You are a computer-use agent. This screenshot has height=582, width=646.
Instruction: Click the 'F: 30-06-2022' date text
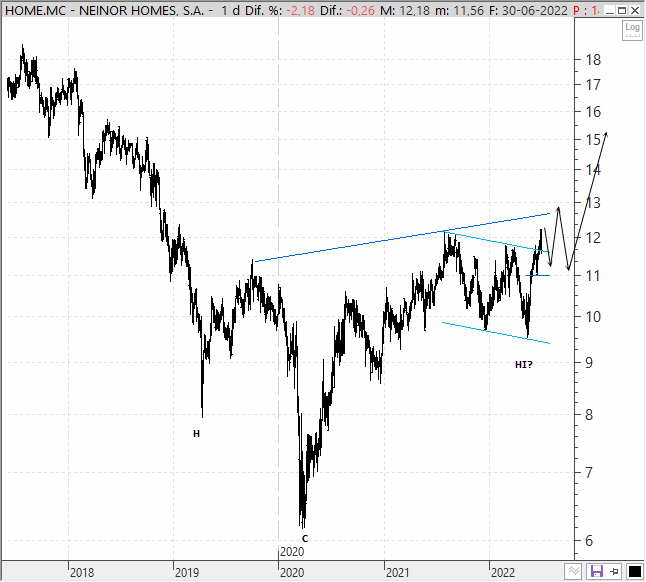point(529,10)
